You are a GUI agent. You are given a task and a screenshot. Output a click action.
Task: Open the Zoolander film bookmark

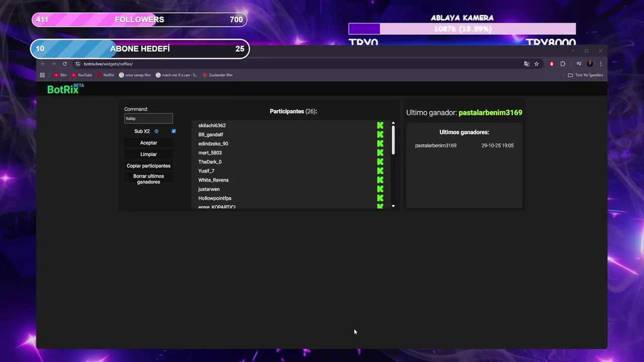point(217,75)
